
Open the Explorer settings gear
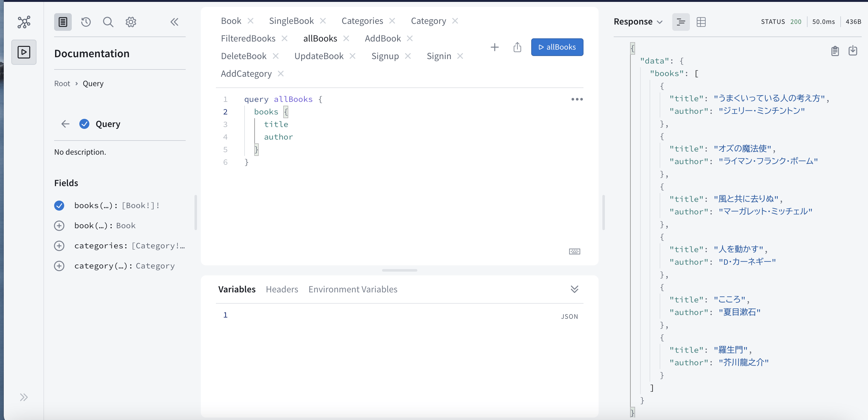(x=131, y=22)
